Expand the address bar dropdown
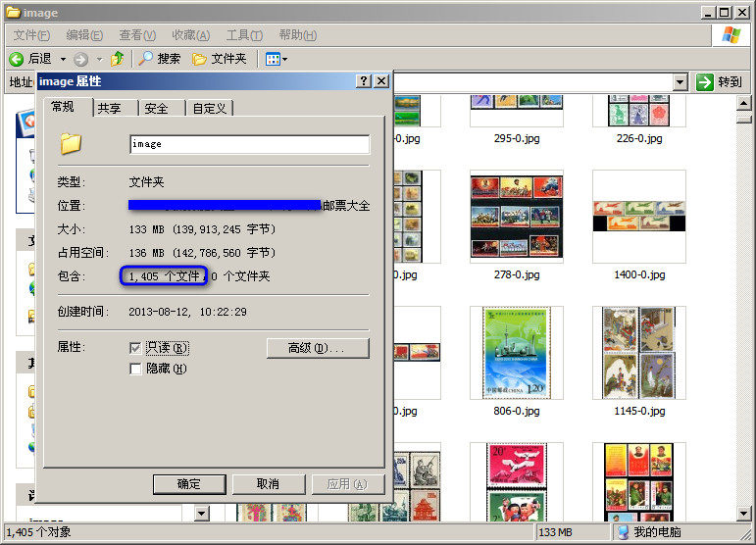 [680, 82]
